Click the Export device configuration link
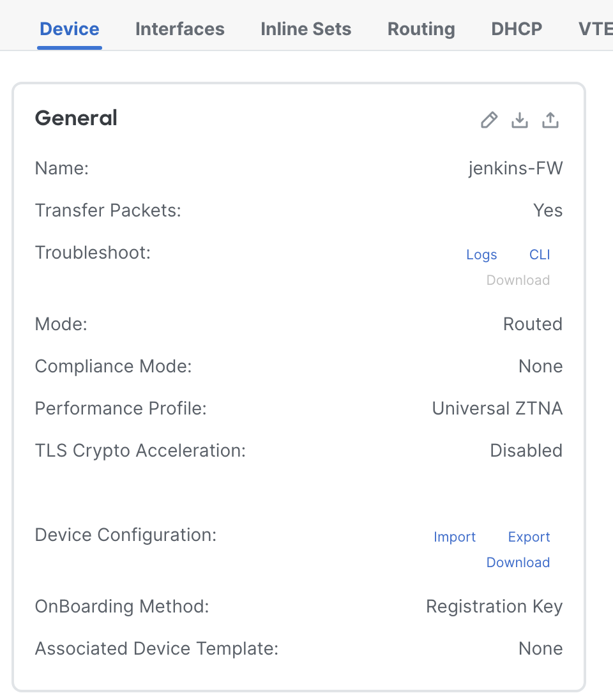Image resolution: width=613 pixels, height=700 pixels. coord(529,536)
